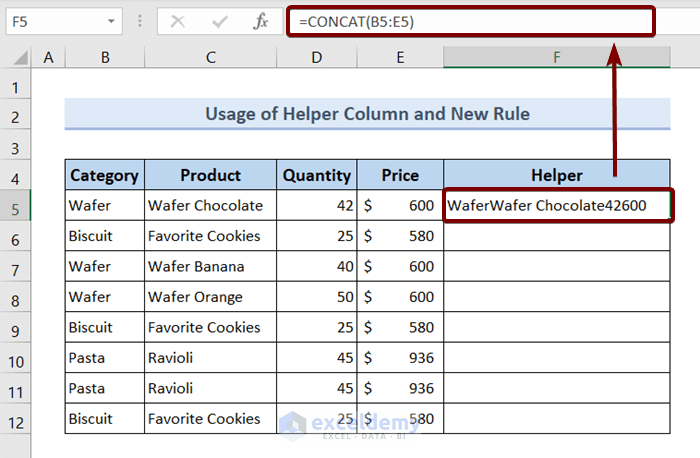700x458 pixels.
Task: Click the title cell 'Usage of Helper Column'
Action: pyautogui.click(x=367, y=114)
